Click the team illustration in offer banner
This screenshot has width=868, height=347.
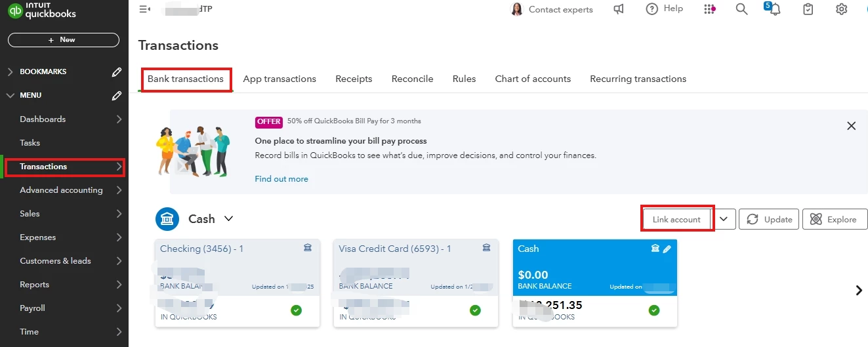[x=194, y=152]
